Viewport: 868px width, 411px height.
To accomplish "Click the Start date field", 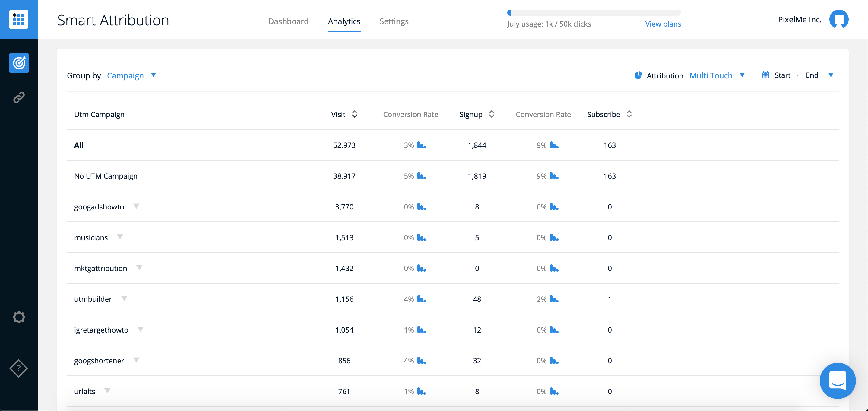I will click(x=782, y=75).
